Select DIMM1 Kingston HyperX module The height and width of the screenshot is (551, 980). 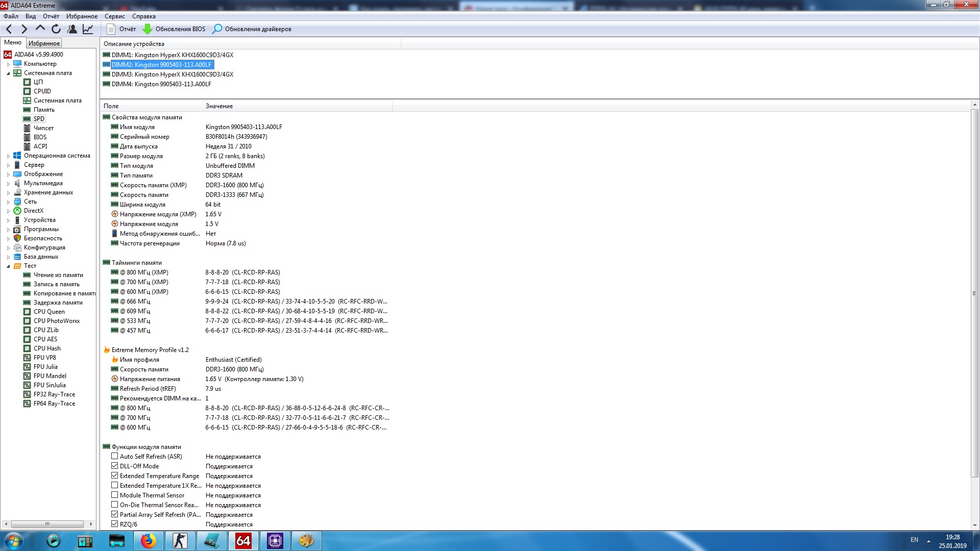click(172, 55)
